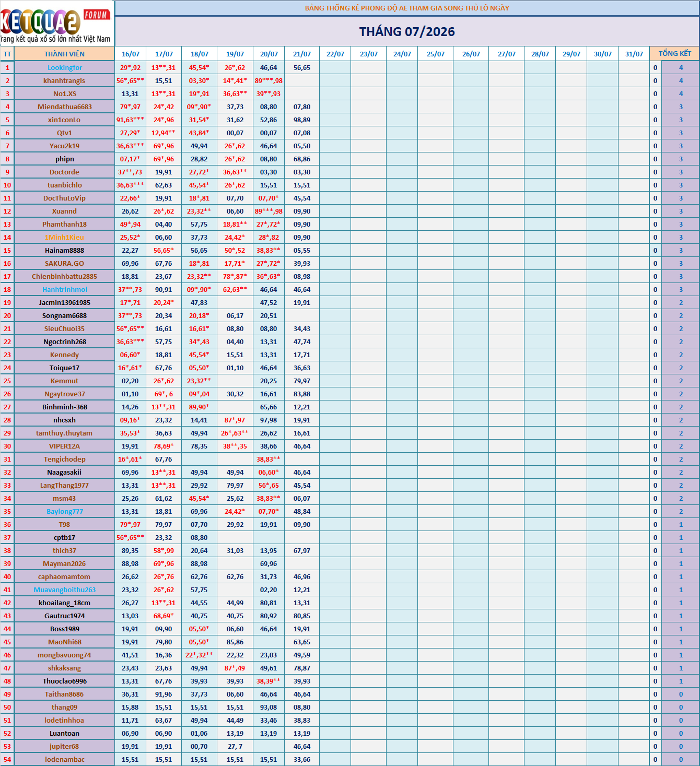Click the table heading BẢNG THỐNG KÊ PHONG ĐỘ
The width and height of the screenshot is (700, 766).
[407, 8]
